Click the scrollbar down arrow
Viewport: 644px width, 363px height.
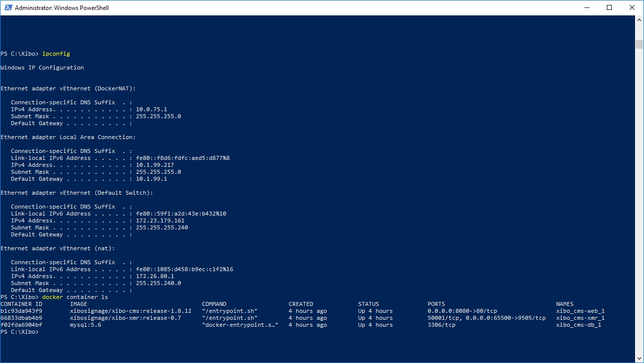[x=640, y=358]
